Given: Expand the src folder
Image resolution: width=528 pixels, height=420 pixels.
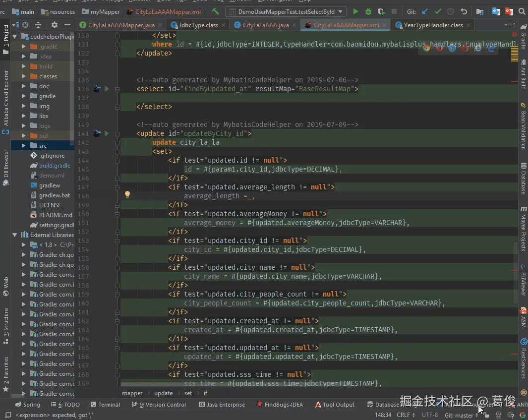Looking at the screenshot, I should (23, 146).
